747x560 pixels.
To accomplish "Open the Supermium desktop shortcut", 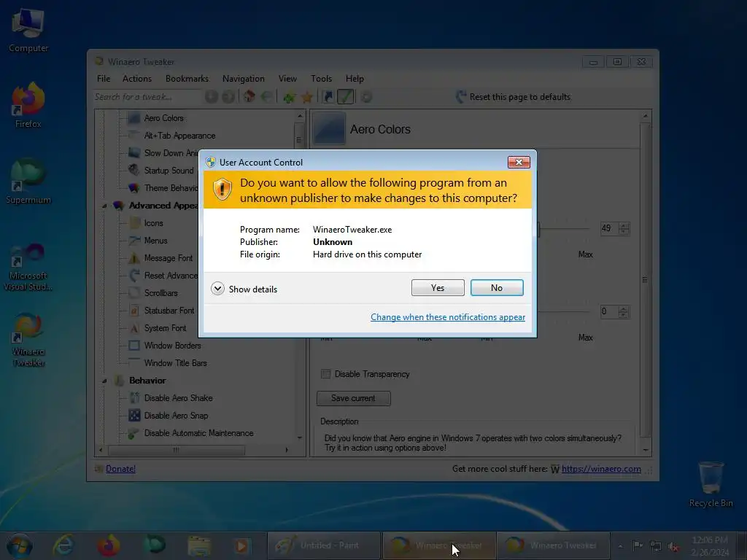I will click(28, 182).
